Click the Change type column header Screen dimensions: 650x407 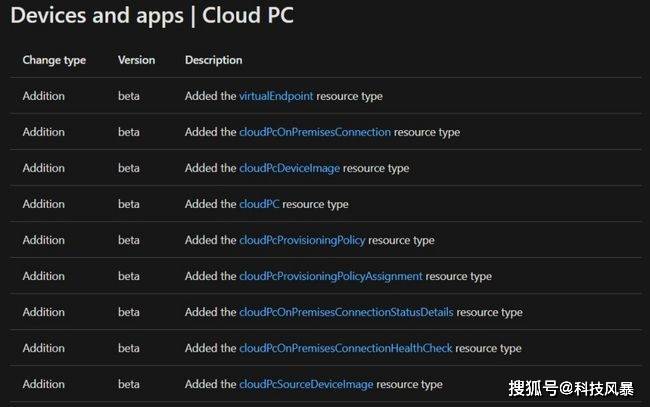point(54,61)
